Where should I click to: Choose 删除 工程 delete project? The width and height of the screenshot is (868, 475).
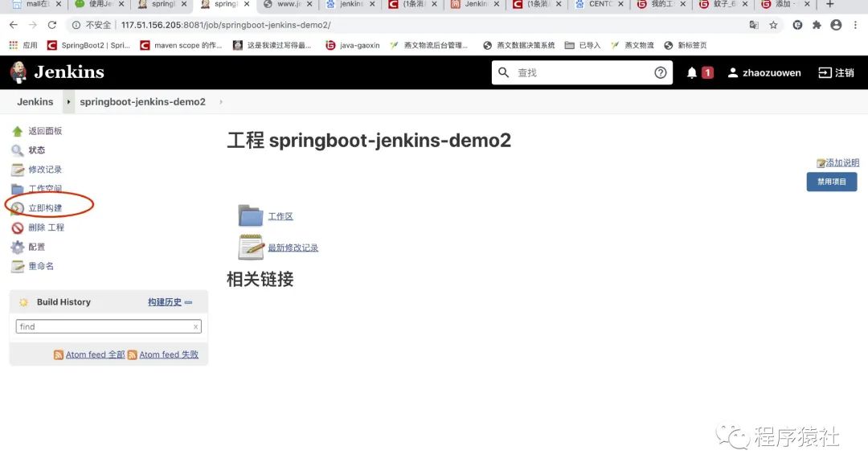tap(47, 227)
